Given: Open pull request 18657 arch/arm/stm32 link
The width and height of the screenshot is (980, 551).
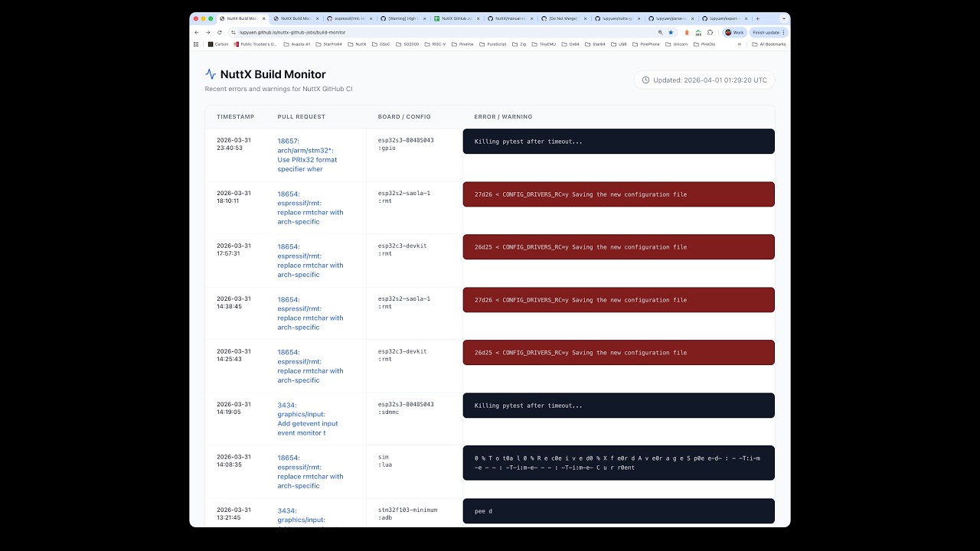Looking at the screenshot, I should pos(307,155).
